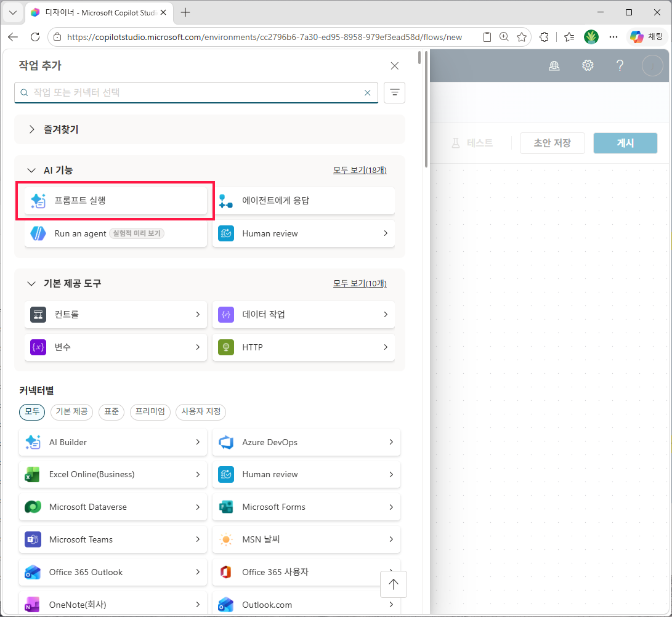Image resolution: width=672 pixels, height=617 pixels.
Task: Refresh the browser page
Action: (35, 37)
